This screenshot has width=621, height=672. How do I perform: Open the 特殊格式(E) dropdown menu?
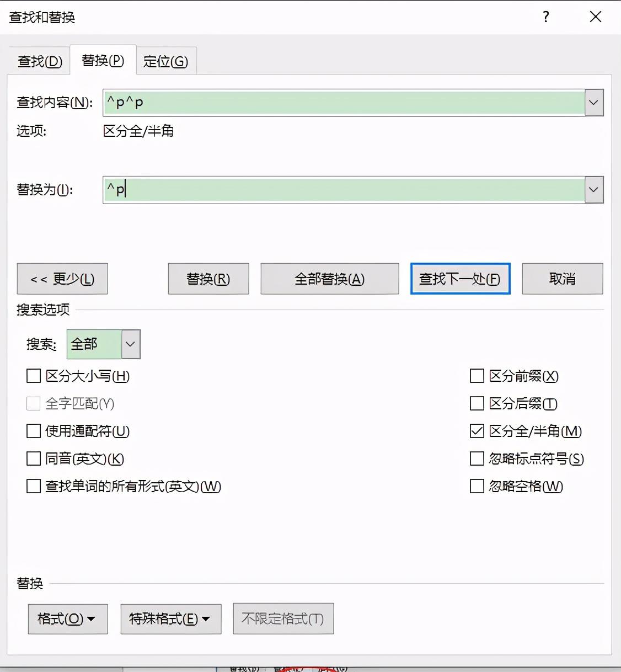pyautogui.click(x=170, y=619)
